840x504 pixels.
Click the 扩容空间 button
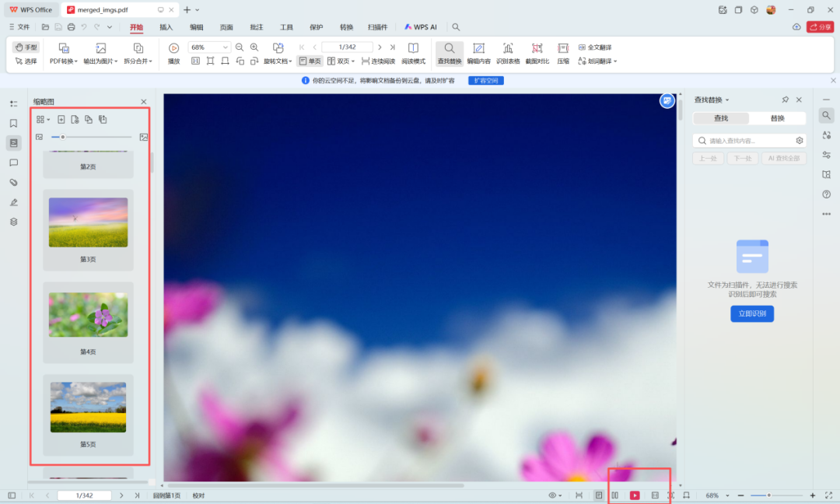486,80
